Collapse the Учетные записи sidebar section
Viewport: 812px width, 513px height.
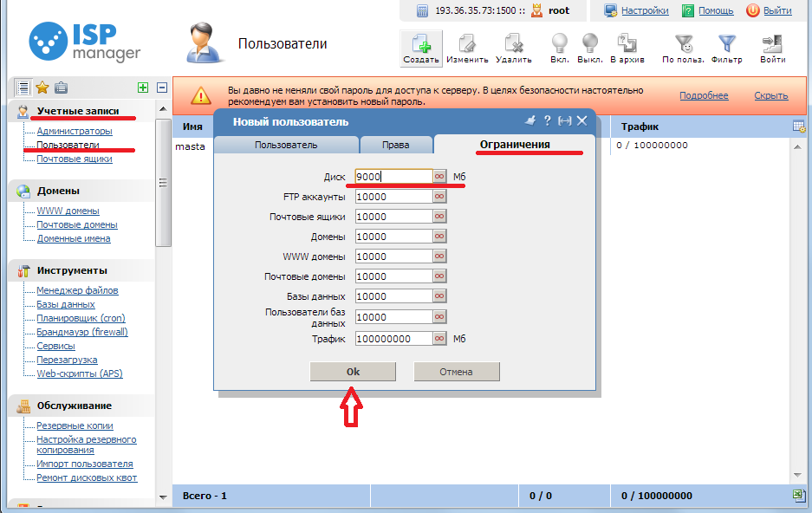click(x=77, y=111)
